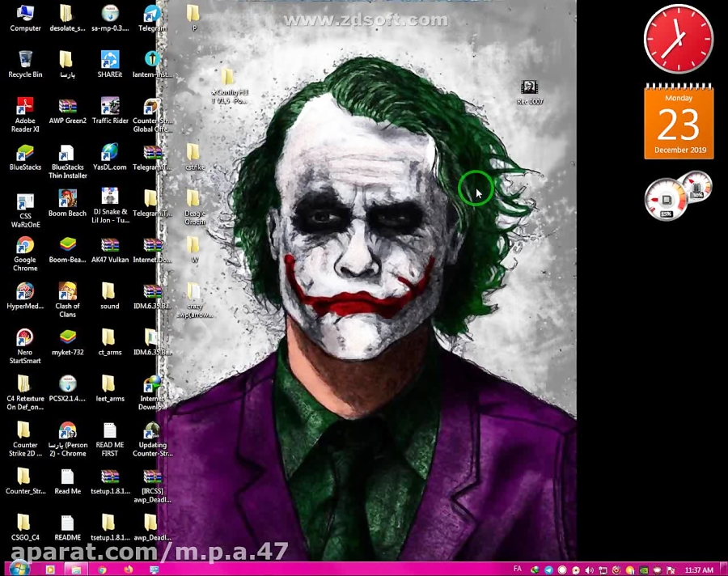Launch Counter-Strike Global Offensive shortcut

coord(152,115)
